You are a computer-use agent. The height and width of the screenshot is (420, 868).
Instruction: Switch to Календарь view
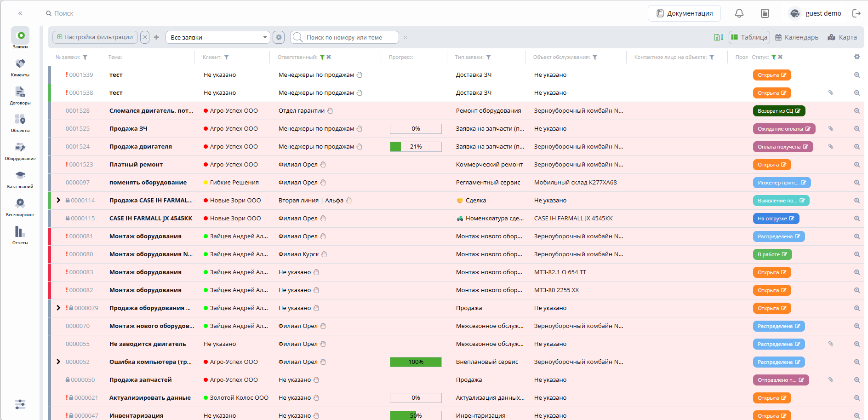[797, 37]
